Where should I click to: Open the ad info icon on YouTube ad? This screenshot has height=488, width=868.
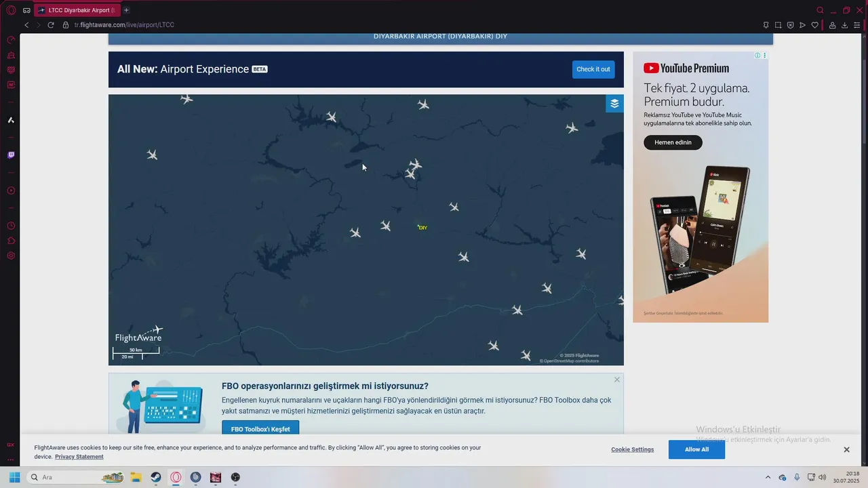click(x=757, y=56)
